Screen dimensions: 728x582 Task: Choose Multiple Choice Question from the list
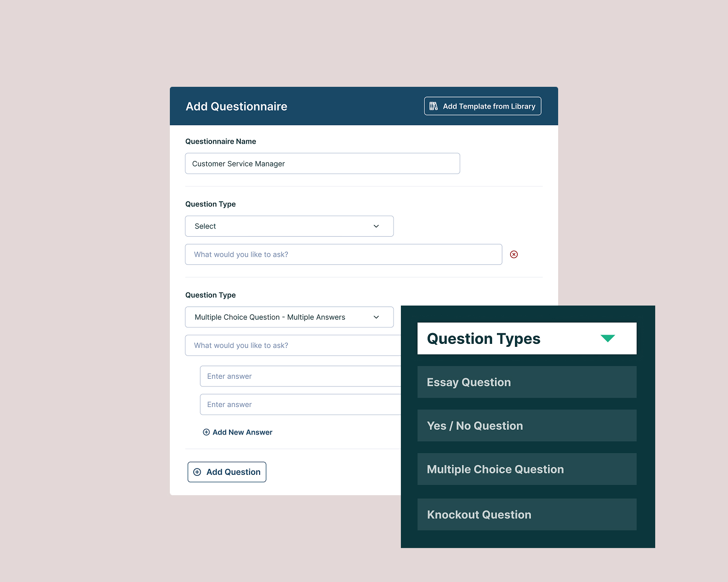click(527, 469)
